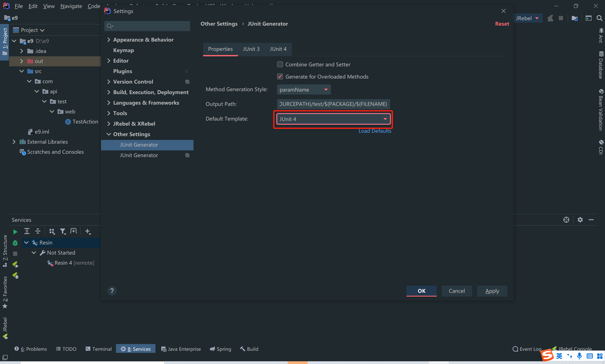Expand Version Control settings
Viewport: 605px width, 364px height.
[109, 82]
